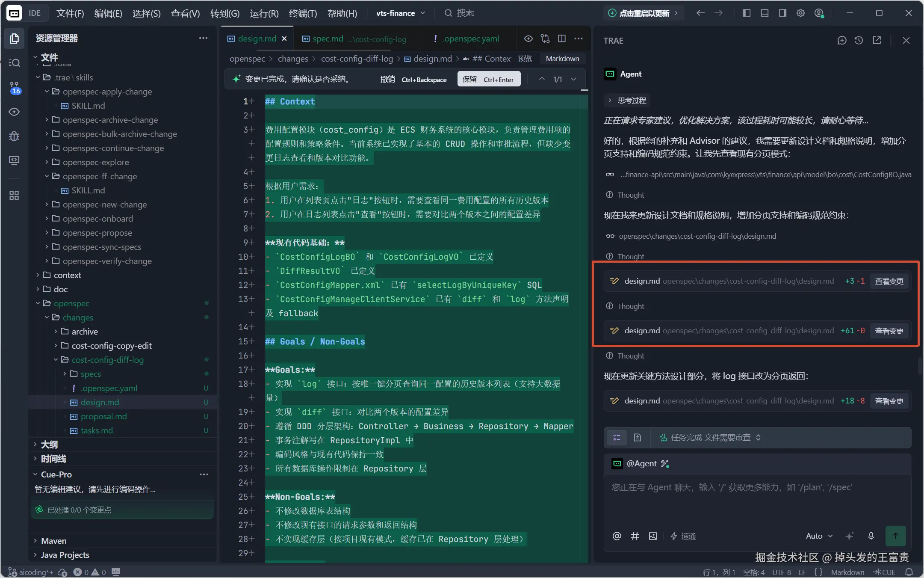The image size is (924, 578).
Task: Toggle the primary sidebar layout icon
Action: [x=747, y=13]
